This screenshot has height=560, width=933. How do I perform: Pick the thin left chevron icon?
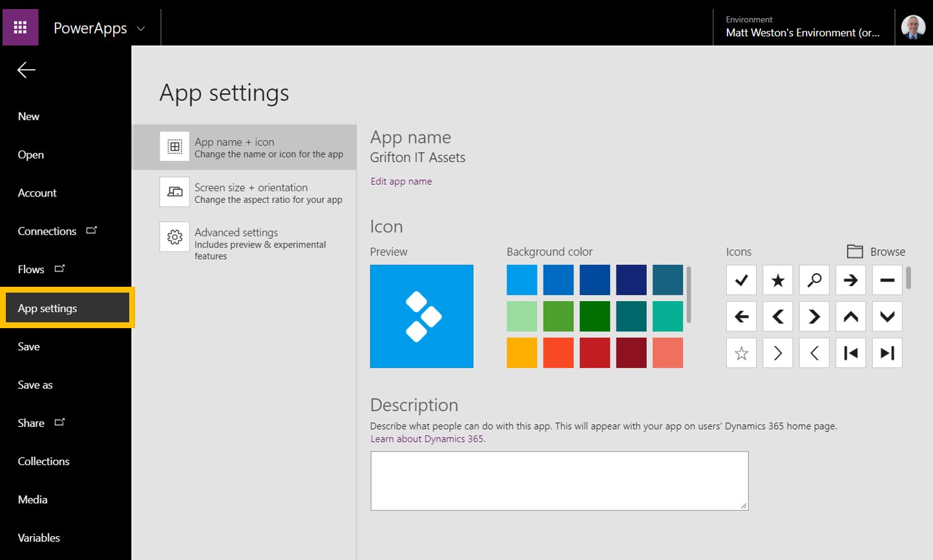pos(814,353)
